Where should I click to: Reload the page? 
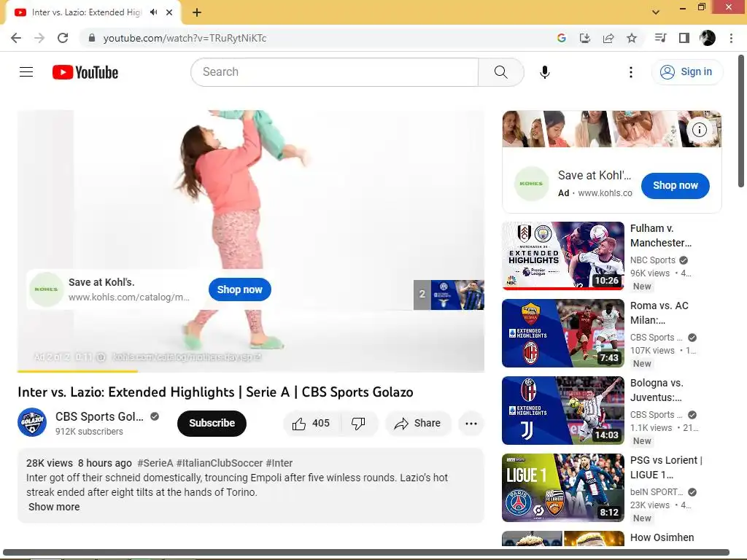[63, 38]
